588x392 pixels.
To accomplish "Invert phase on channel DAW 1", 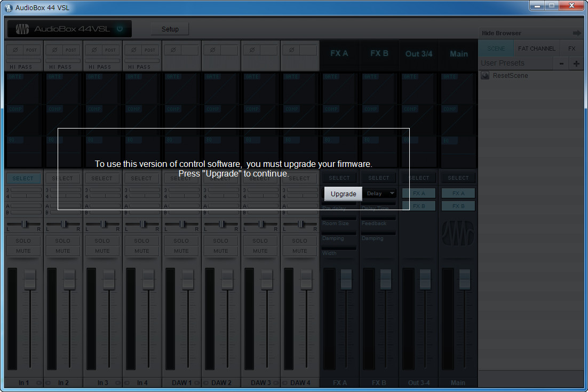I will 173,50.
